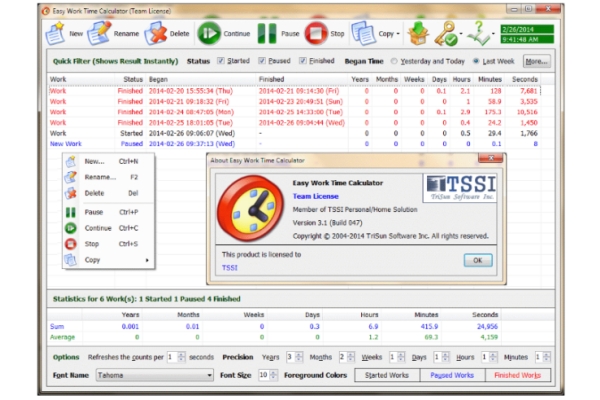Viewport: 600px width, 400px height.
Task: Click the help question mark toolbar icon
Action: pos(480,33)
